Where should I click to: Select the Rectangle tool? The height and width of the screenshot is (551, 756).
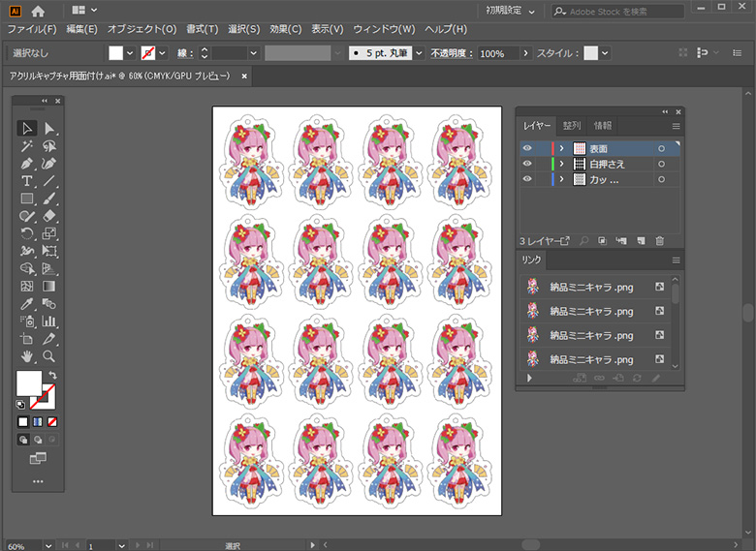pos(27,199)
